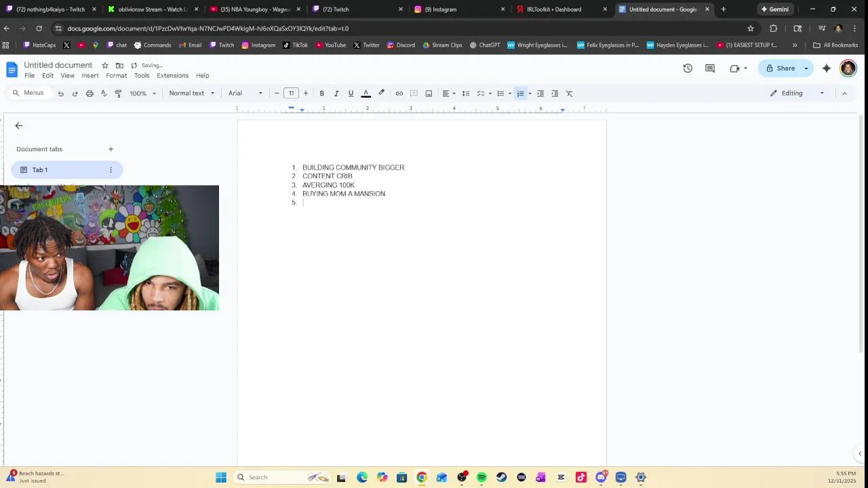Image resolution: width=868 pixels, height=488 pixels.
Task: Open the Tools menu
Action: [x=142, y=75]
